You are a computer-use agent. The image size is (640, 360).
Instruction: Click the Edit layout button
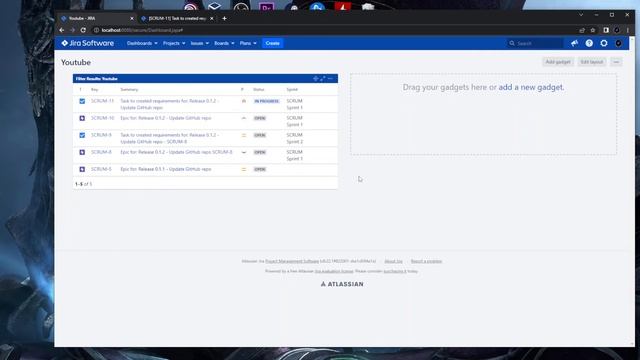click(591, 62)
